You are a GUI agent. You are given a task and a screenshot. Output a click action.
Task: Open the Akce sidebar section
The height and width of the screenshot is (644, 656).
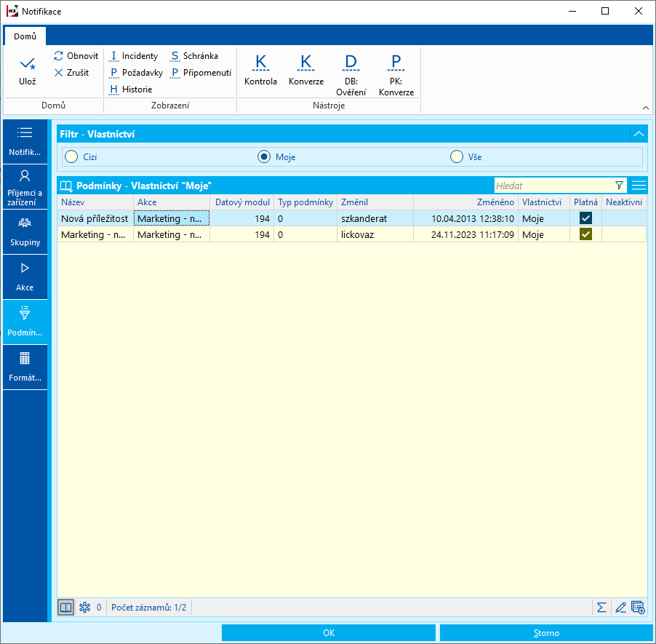[25, 277]
